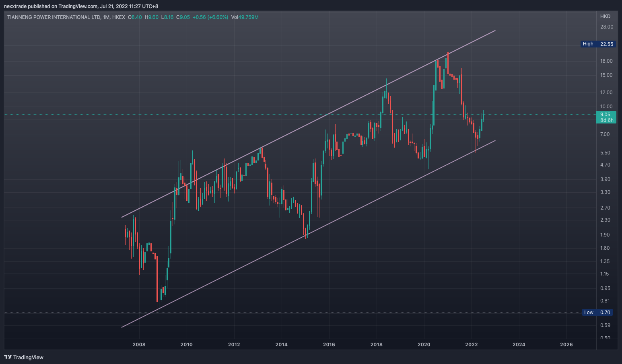This screenshot has width=622, height=364.
Task: Click the 18.00 price axis label
Action: click(x=606, y=61)
